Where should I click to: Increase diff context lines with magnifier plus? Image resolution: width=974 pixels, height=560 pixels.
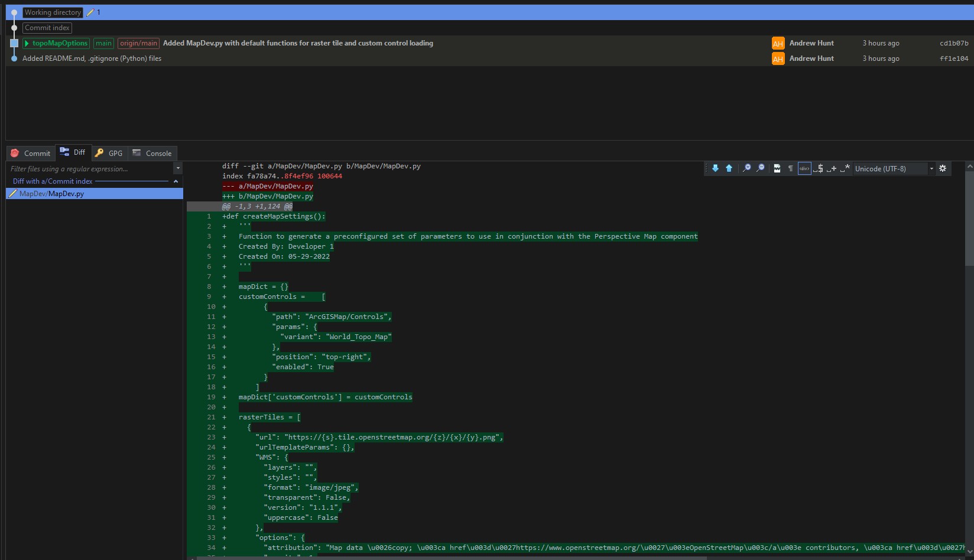746,168
